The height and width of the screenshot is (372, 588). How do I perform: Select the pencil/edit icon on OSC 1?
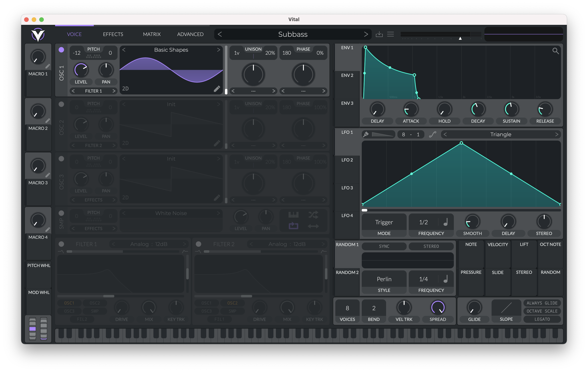[217, 89]
